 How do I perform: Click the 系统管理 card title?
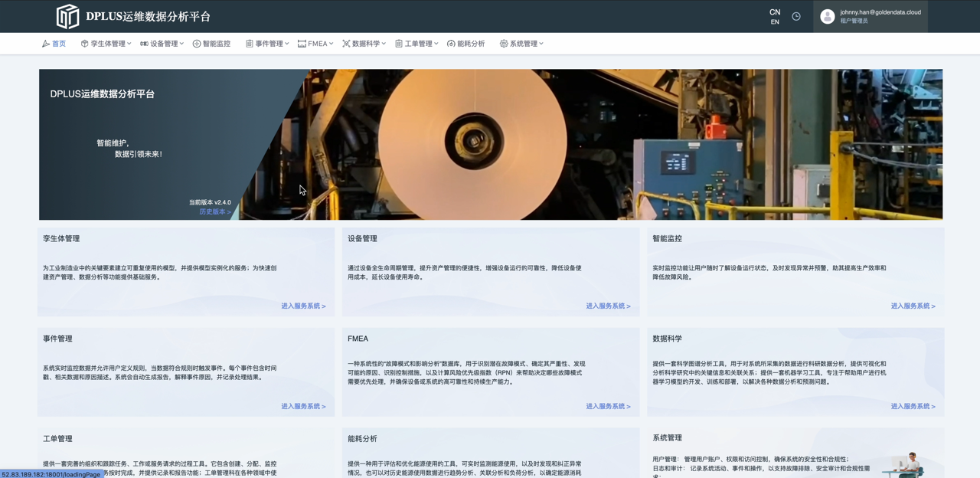click(x=667, y=438)
